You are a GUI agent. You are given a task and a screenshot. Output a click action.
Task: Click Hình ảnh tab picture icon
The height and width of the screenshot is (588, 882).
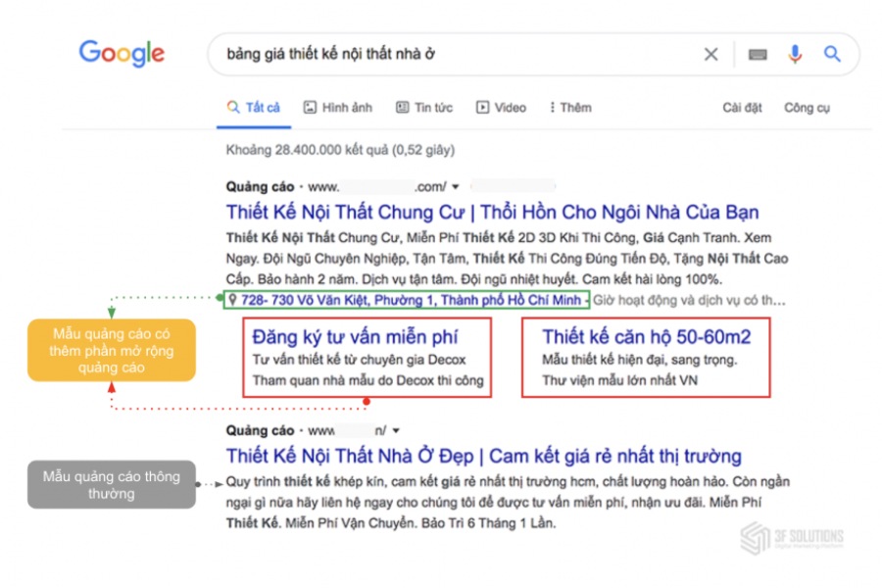[310, 108]
